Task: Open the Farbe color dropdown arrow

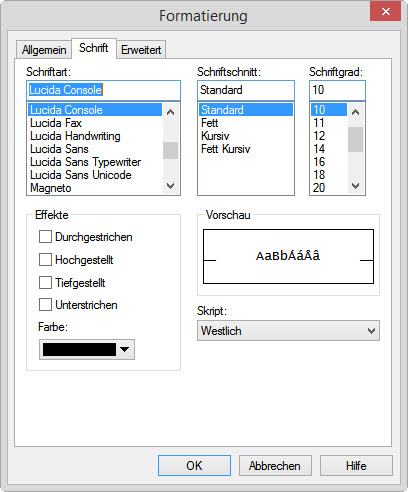Action: click(x=125, y=350)
